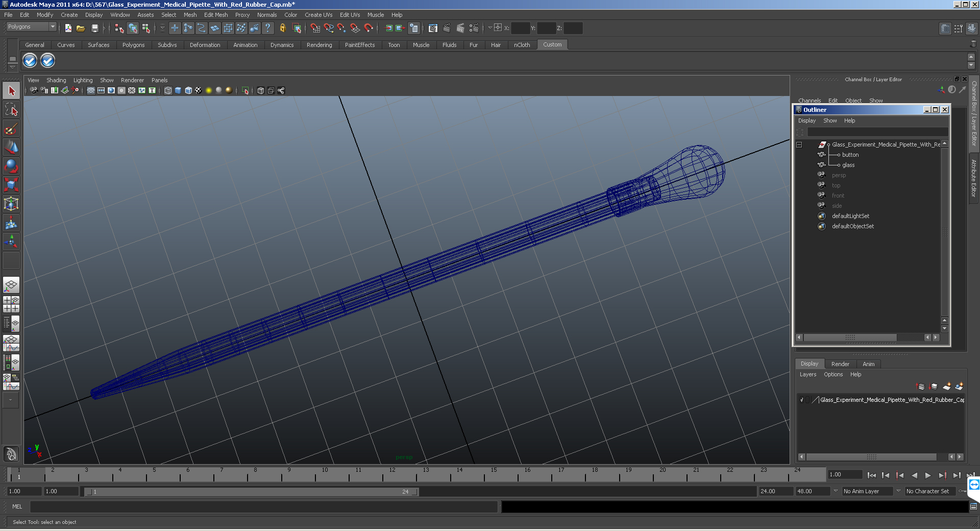Toggle snap to points magnet
This screenshot has width=980, height=531.
pos(342,28)
